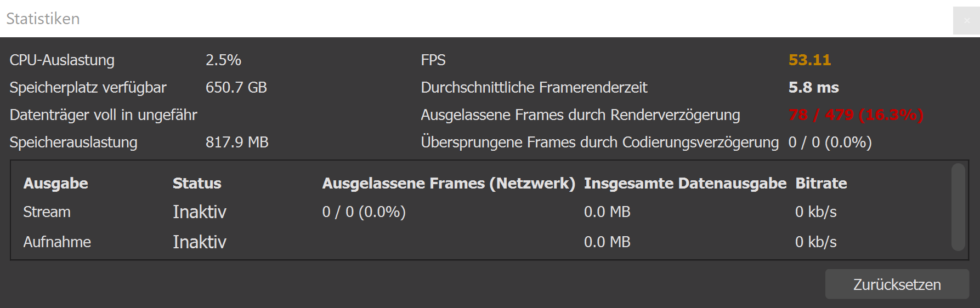
Task: Click the Inaktiv status of Stream
Action: point(199,212)
